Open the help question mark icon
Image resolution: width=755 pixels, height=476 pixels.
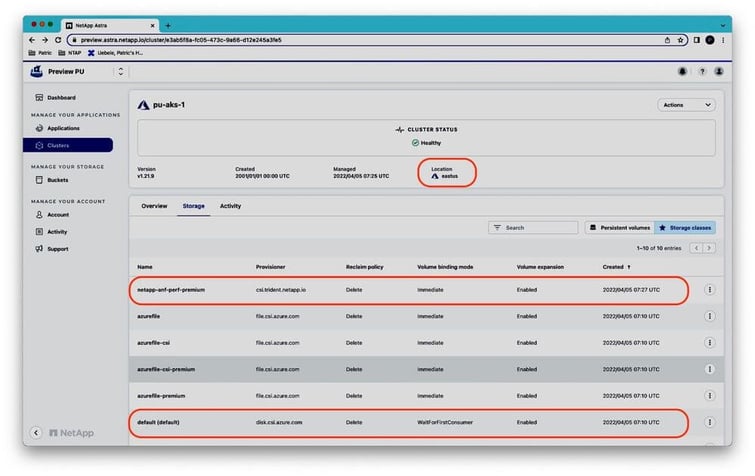coord(702,72)
